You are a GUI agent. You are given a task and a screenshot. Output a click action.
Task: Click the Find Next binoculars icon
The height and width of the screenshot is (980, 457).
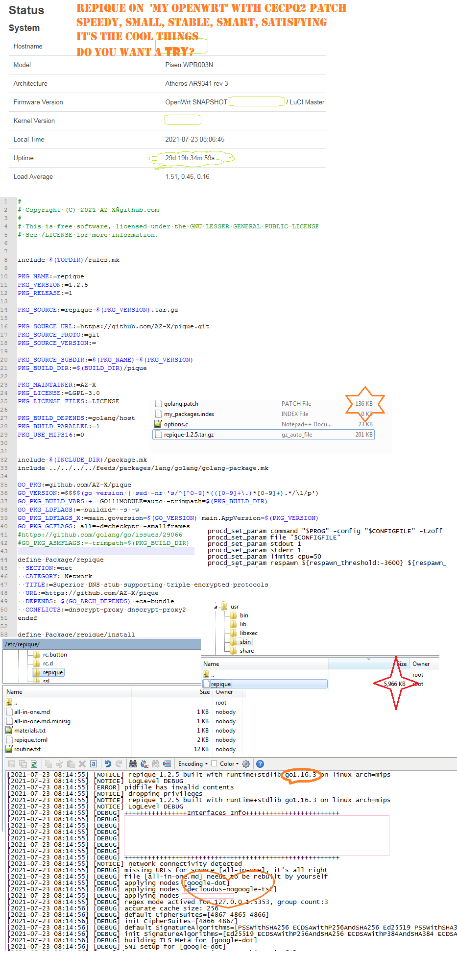pos(156,763)
